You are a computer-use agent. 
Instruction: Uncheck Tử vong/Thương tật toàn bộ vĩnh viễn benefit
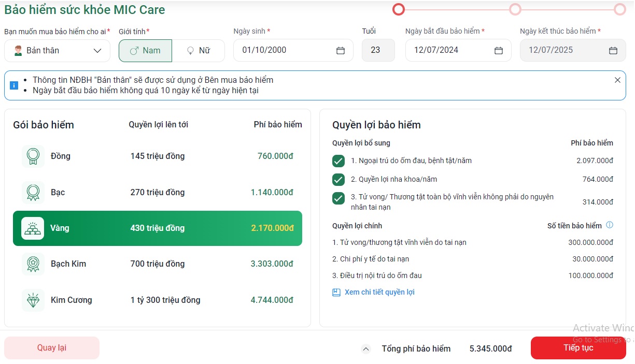pos(338,198)
